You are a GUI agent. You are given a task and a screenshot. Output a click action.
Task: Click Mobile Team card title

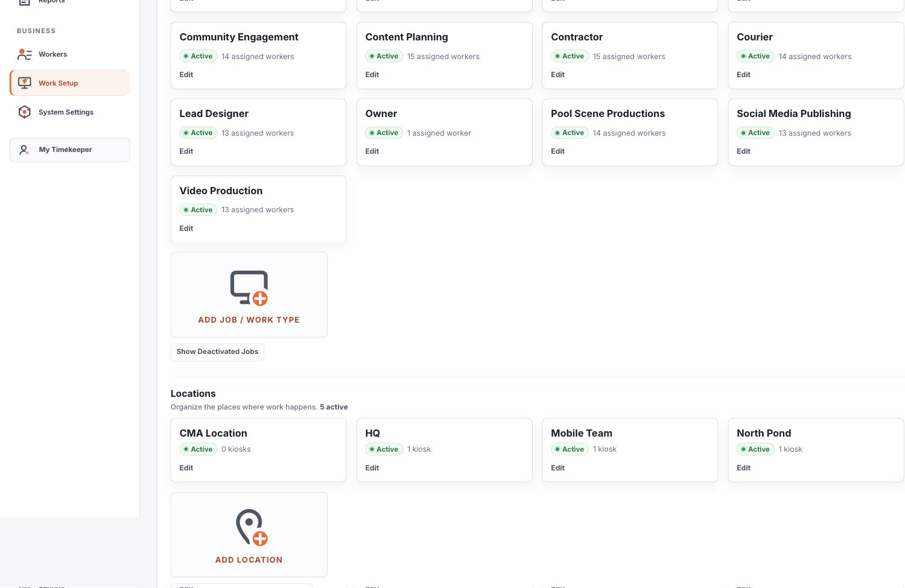(x=582, y=434)
